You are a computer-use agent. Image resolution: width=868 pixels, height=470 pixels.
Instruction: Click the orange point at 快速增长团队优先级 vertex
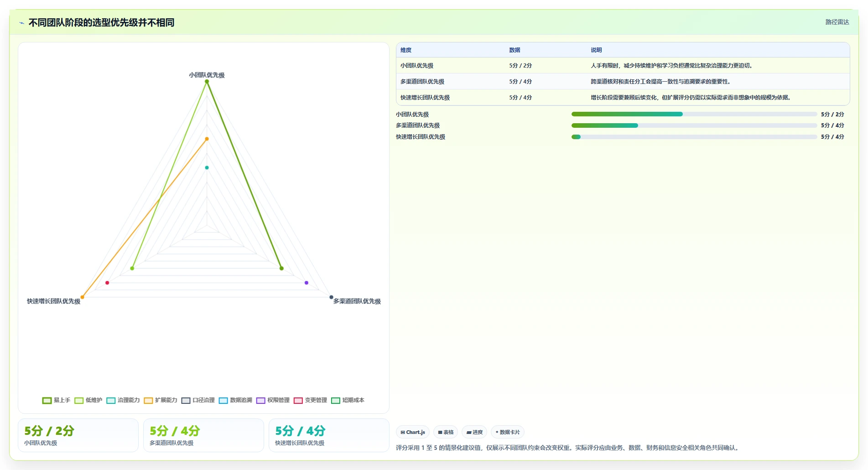pyautogui.click(x=82, y=297)
